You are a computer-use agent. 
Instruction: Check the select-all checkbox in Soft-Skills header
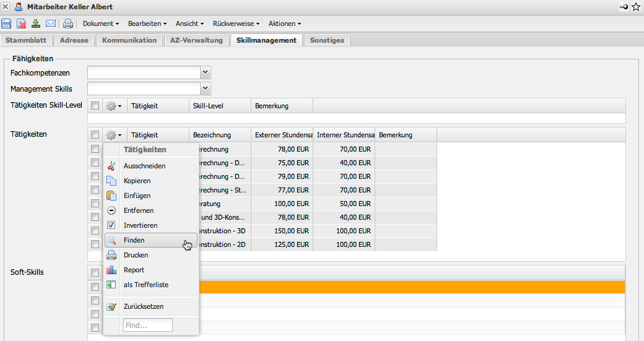[95, 273]
